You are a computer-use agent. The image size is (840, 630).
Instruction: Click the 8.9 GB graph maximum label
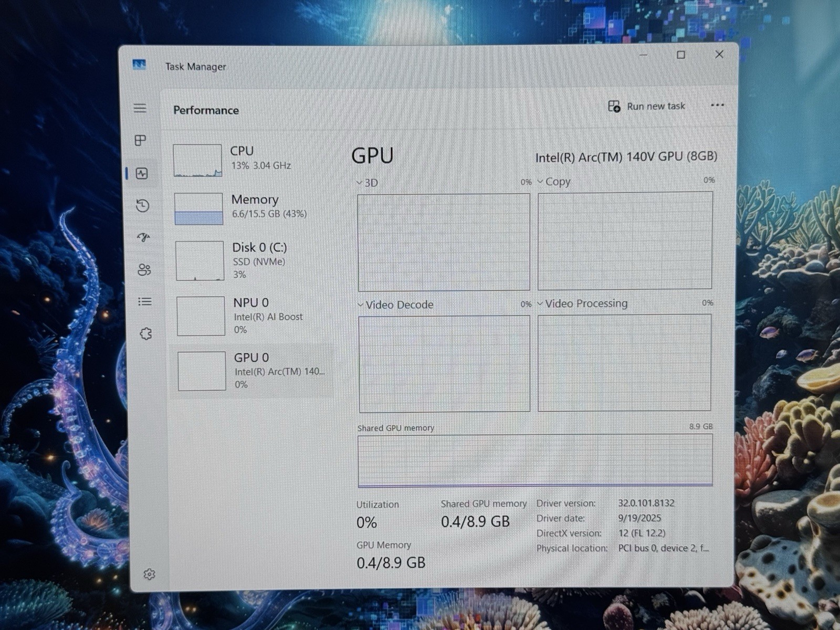(701, 426)
